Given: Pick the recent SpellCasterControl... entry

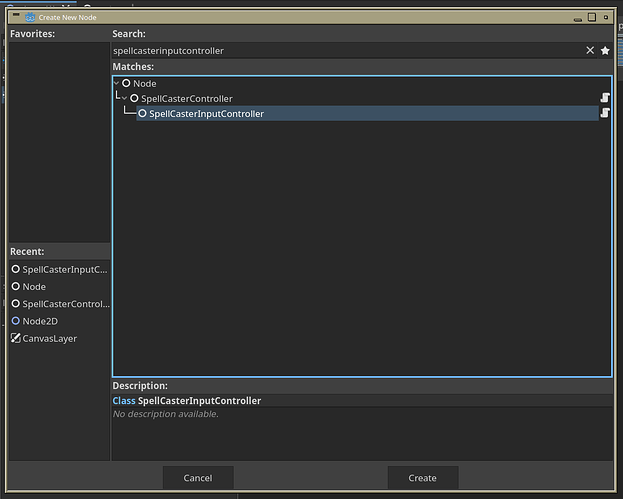Looking at the screenshot, I should click(60, 304).
